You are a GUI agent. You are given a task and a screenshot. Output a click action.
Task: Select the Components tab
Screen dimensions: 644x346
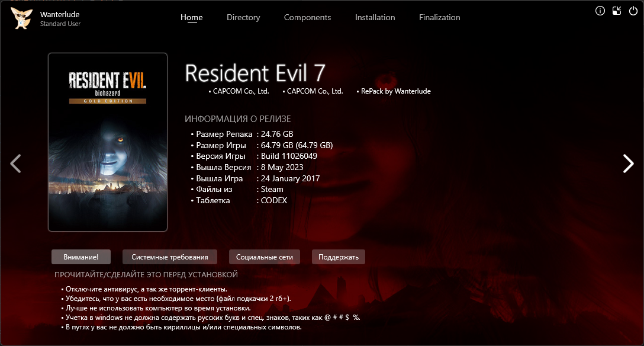pos(307,18)
